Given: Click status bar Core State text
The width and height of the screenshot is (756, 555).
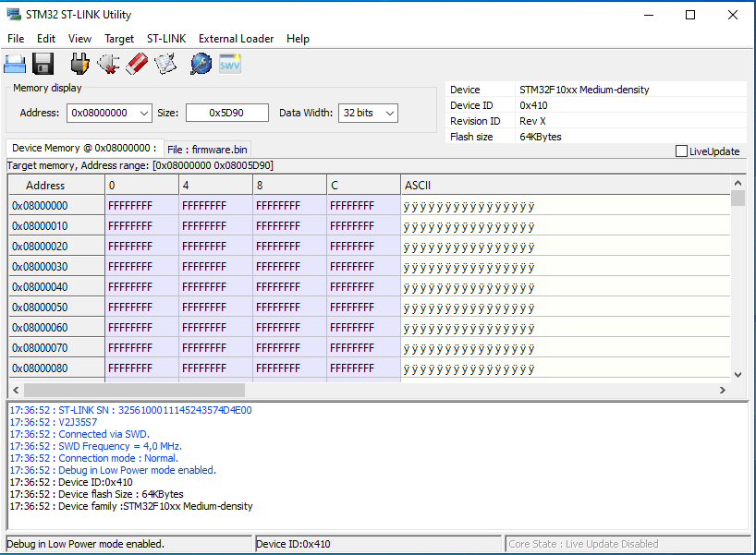Looking at the screenshot, I should click(x=583, y=544).
